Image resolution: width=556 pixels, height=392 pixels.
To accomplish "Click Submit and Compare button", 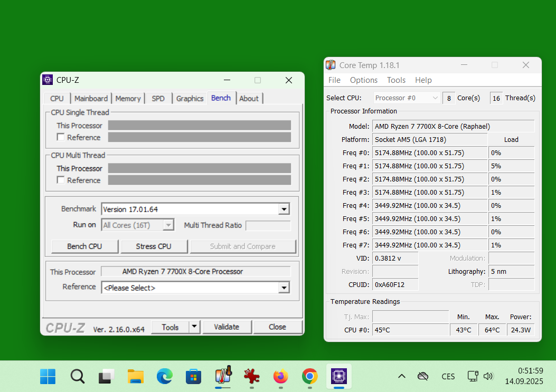I will [x=243, y=246].
